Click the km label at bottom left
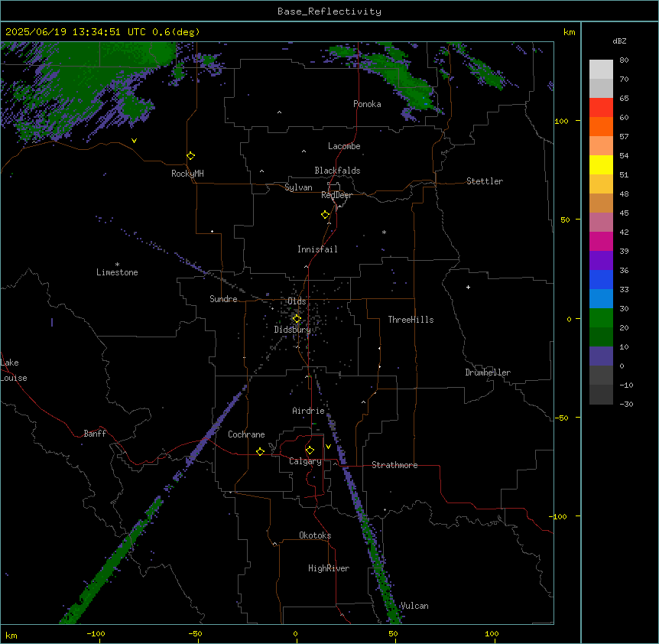Viewport: 659px width, 644px height. [x=11, y=635]
